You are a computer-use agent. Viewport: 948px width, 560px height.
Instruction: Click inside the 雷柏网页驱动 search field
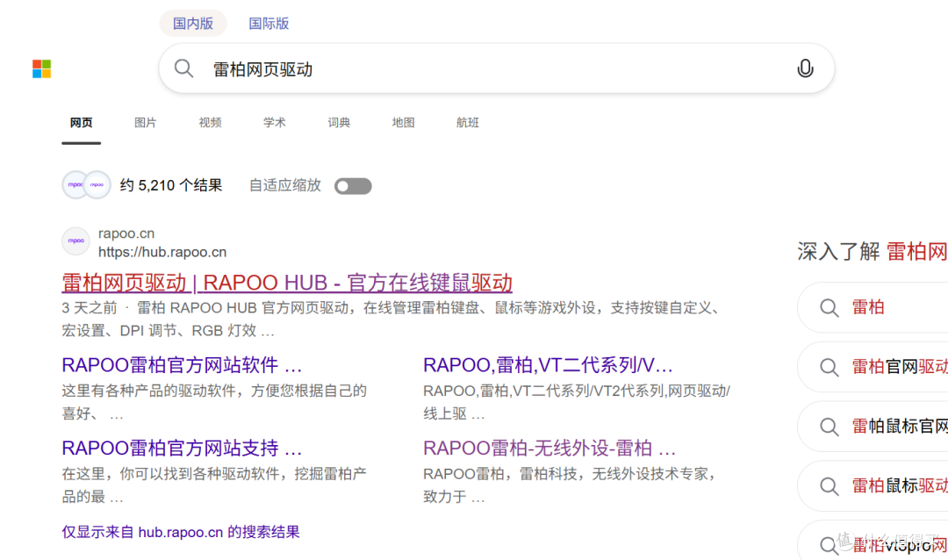coord(496,69)
